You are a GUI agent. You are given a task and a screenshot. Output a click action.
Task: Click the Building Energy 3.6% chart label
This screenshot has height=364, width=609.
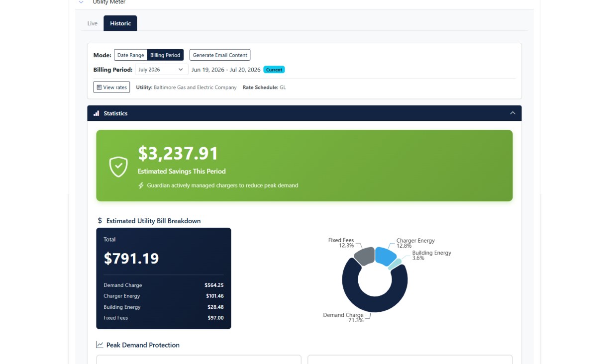tap(431, 255)
